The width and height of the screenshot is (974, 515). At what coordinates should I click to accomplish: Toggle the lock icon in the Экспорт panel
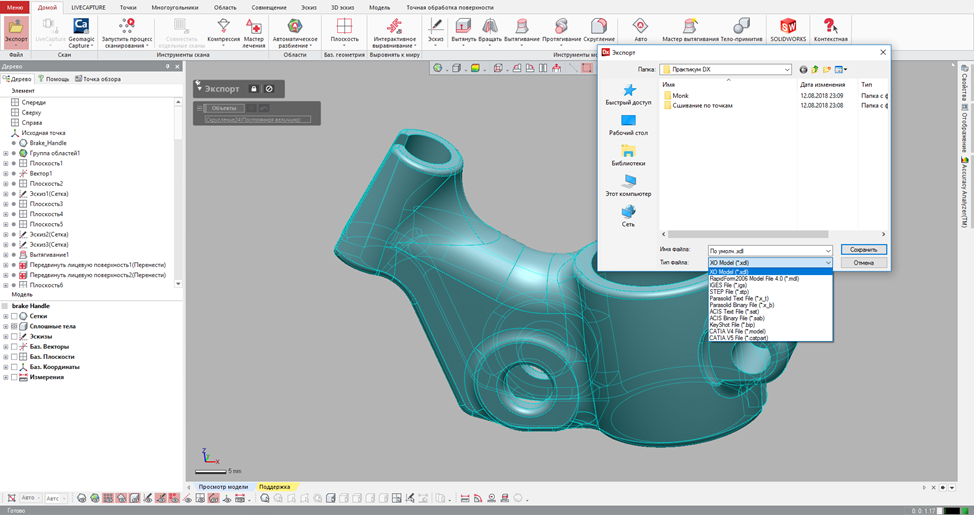[x=253, y=89]
